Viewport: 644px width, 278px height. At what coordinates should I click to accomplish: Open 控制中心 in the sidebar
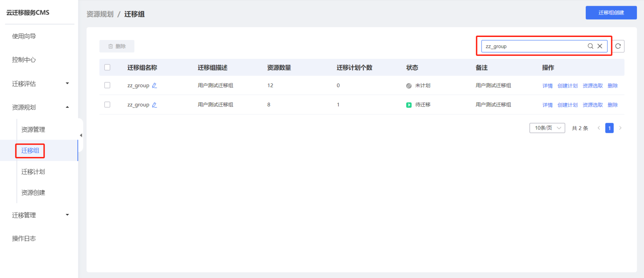click(24, 60)
